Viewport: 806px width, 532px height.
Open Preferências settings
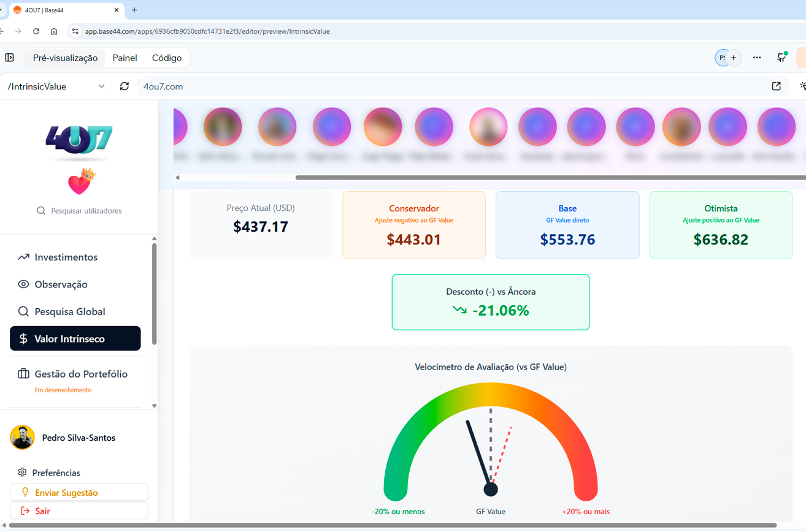[x=56, y=473]
